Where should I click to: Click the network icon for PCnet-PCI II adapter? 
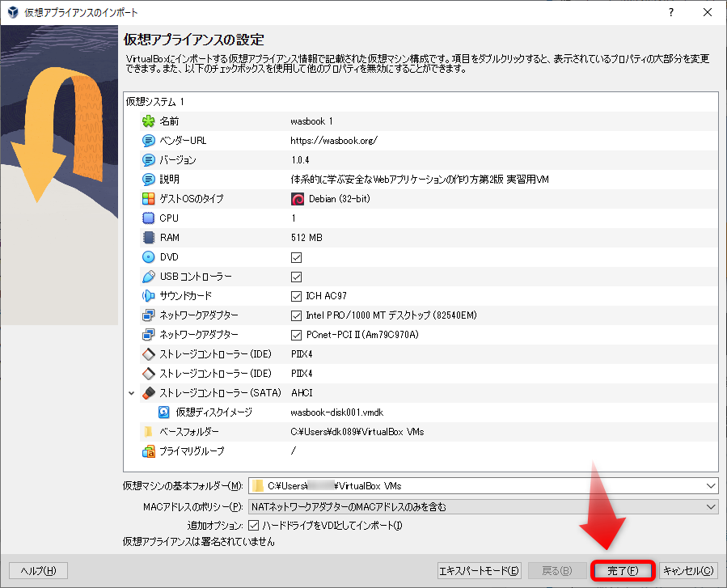148,334
